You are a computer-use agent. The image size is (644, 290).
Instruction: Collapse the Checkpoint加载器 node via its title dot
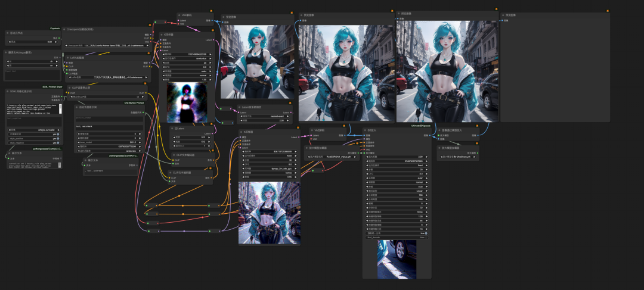coord(64,30)
